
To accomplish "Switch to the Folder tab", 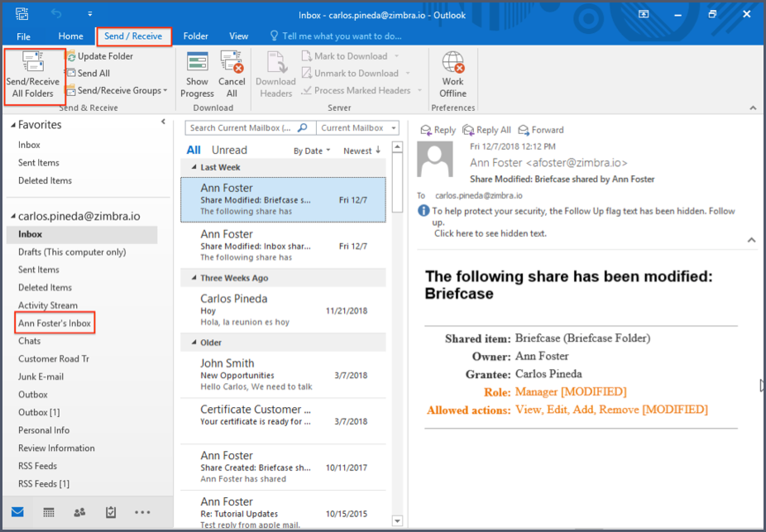I will pyautogui.click(x=196, y=36).
